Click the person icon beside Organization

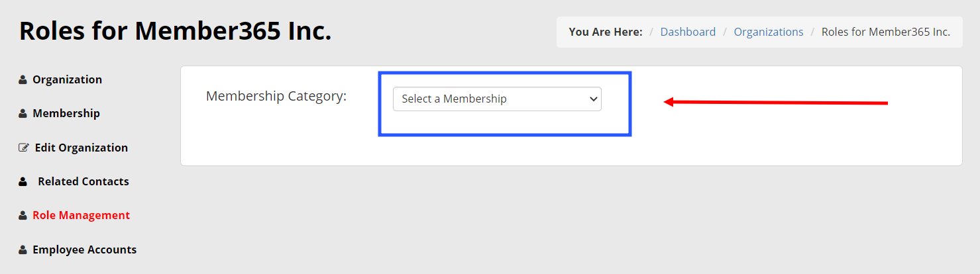(x=23, y=80)
